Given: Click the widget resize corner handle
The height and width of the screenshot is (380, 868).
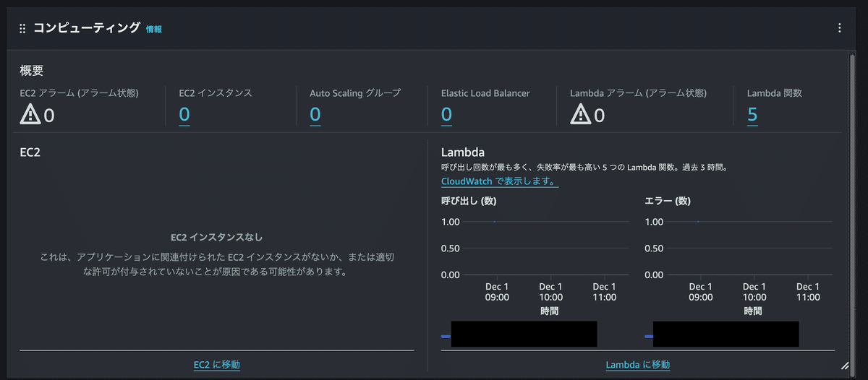Looking at the screenshot, I should coord(844,366).
